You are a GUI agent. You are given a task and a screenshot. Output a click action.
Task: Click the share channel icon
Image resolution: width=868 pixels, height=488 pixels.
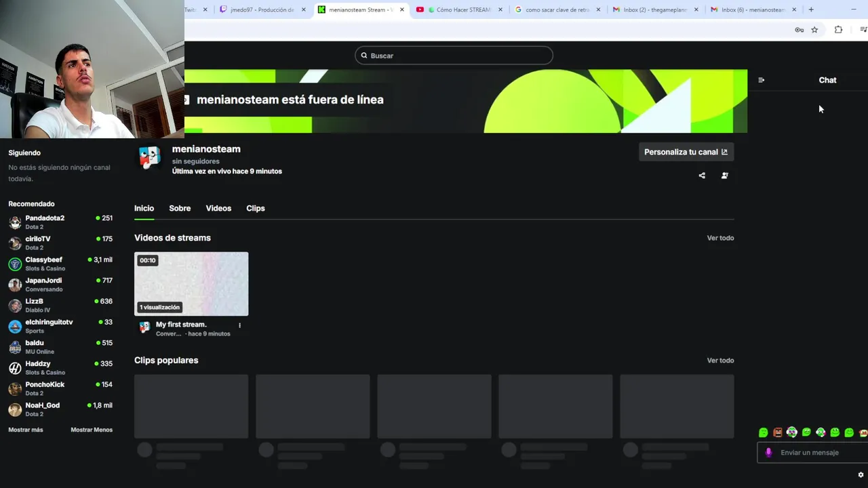click(x=702, y=176)
